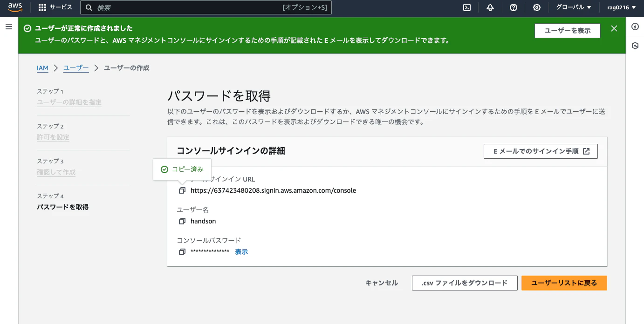644x324 pixels.
Task: Open the settings gear icon
Action: tap(537, 7)
